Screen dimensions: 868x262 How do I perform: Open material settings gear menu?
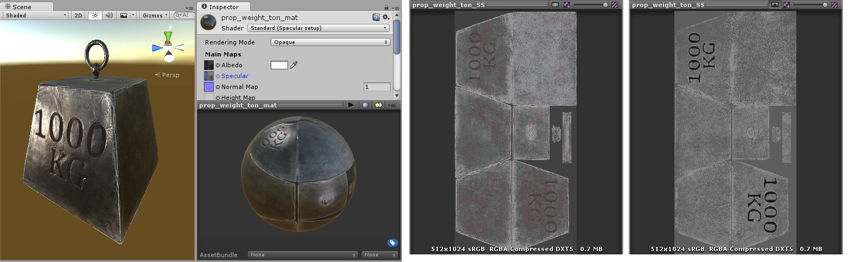(386, 17)
